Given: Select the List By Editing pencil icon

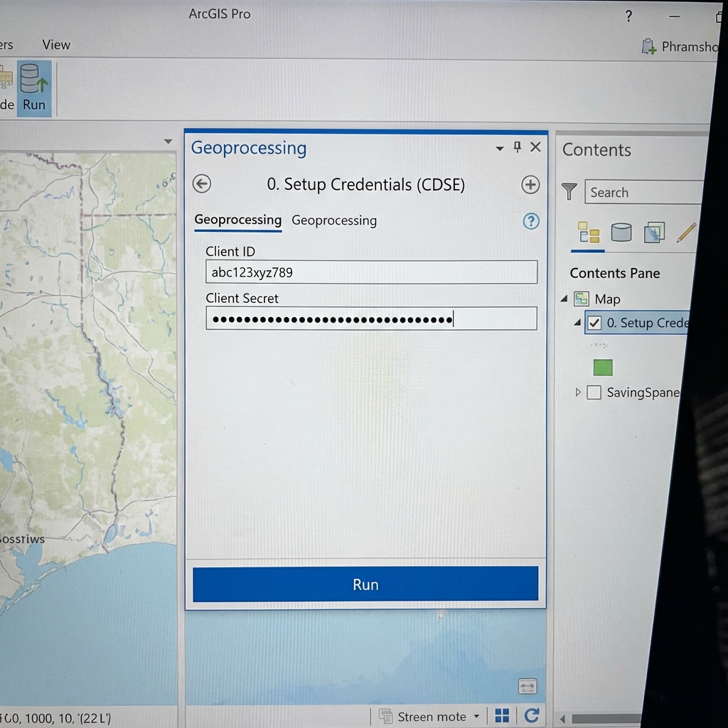Looking at the screenshot, I should click(686, 232).
